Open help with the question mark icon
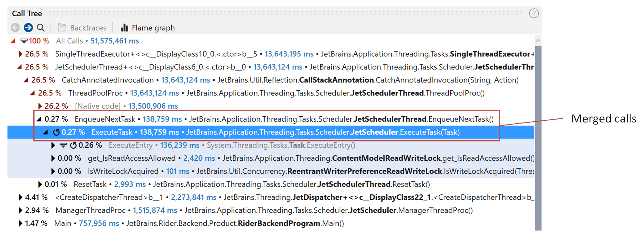 click(534, 14)
